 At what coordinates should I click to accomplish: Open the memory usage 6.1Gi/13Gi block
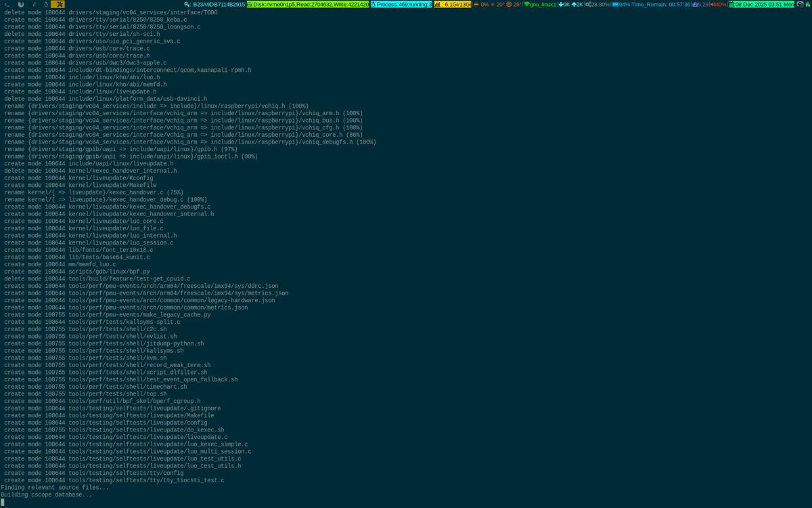pos(452,4)
